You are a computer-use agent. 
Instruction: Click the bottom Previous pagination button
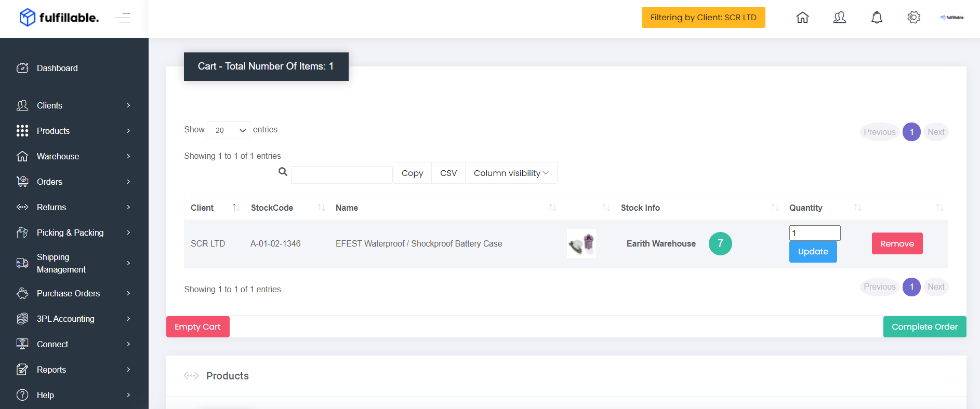click(879, 287)
